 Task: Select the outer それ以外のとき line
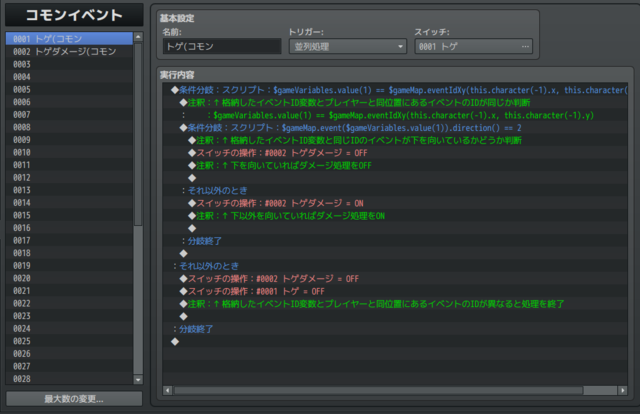click(395, 266)
